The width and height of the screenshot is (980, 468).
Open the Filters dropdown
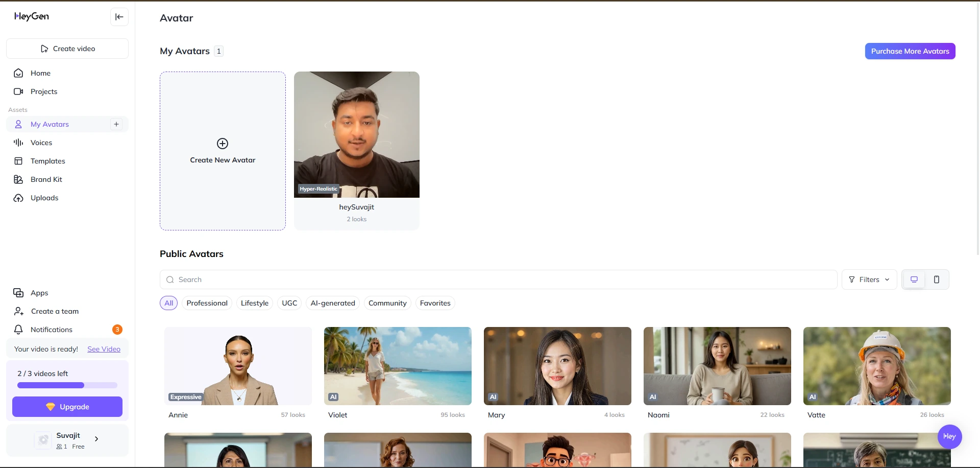(869, 279)
